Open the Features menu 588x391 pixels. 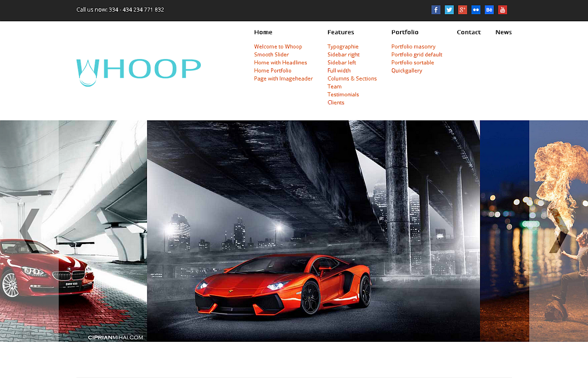[341, 32]
